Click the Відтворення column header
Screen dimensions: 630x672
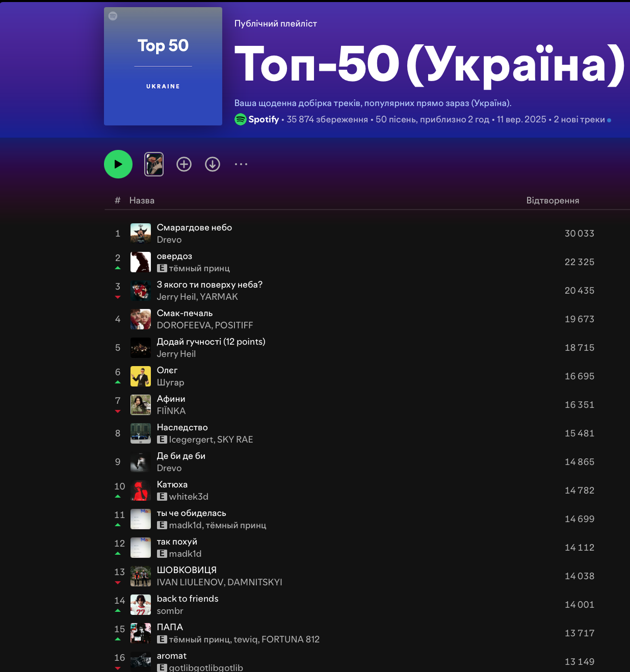click(553, 200)
